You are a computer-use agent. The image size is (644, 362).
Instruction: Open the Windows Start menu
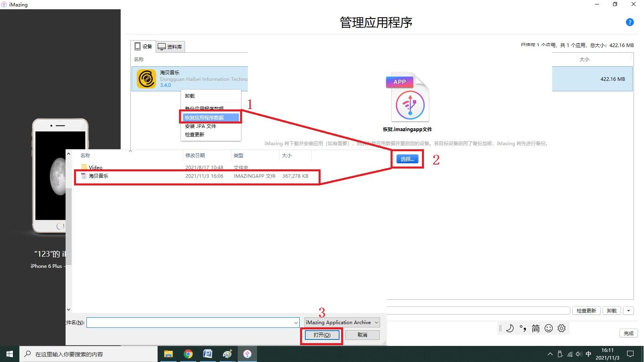coord(10,354)
